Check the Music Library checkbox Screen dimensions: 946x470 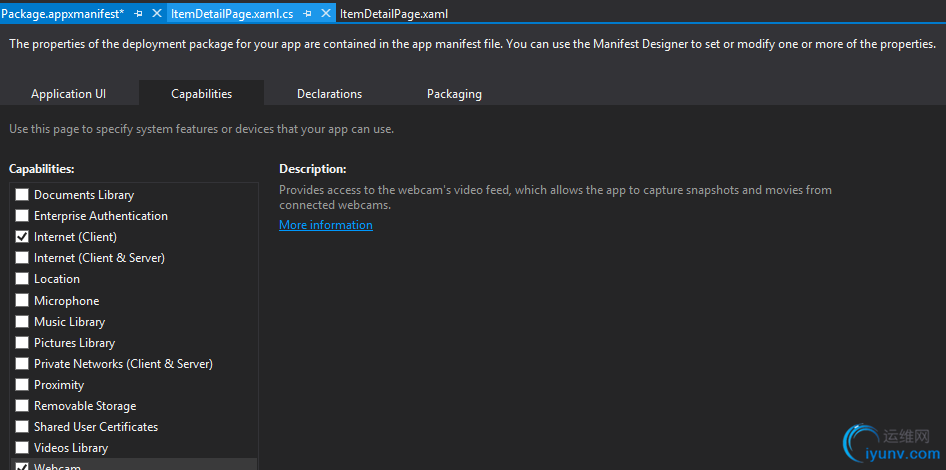coord(22,322)
